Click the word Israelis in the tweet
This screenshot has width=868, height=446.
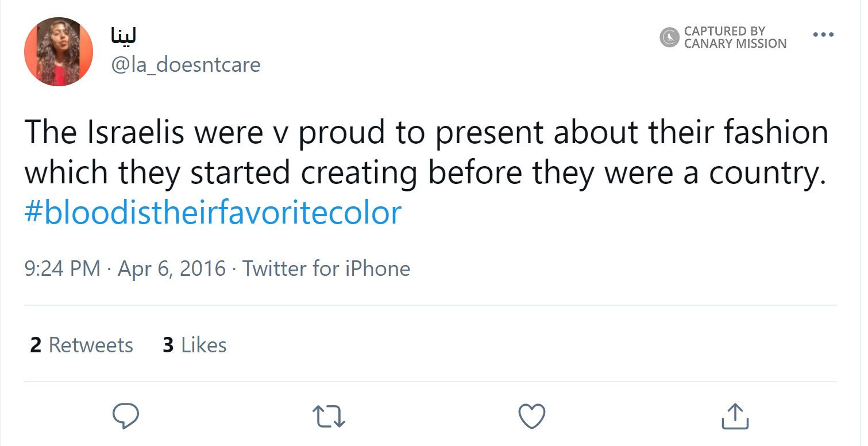[x=136, y=133]
